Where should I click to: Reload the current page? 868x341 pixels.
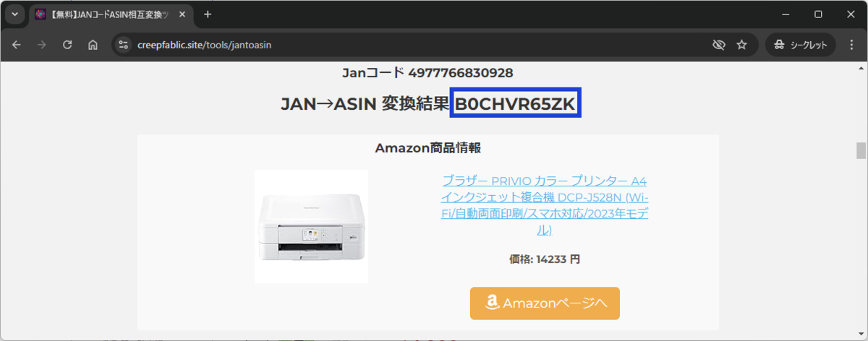pos(67,45)
